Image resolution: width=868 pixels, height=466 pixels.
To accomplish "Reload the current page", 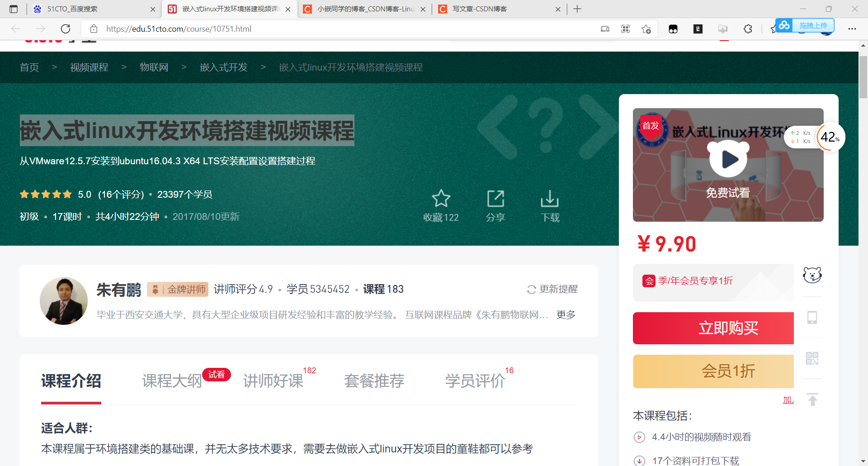I will [66, 29].
